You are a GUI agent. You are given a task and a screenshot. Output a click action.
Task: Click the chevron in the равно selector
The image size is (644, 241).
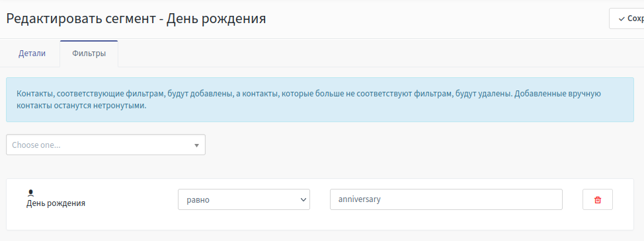pyautogui.click(x=303, y=199)
